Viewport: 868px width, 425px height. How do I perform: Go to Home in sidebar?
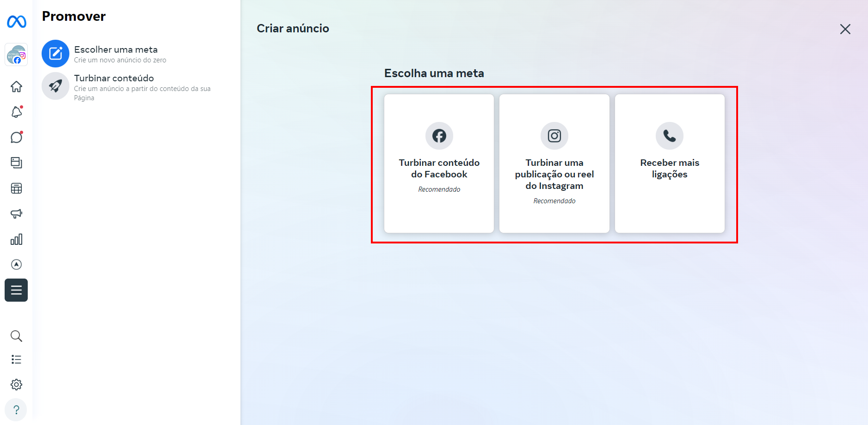pyautogui.click(x=16, y=86)
